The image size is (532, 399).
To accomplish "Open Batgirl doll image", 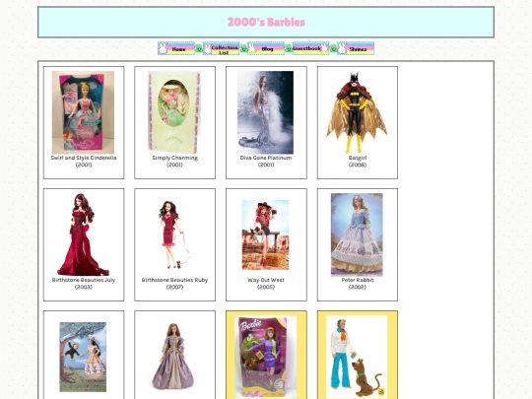I will [357, 112].
